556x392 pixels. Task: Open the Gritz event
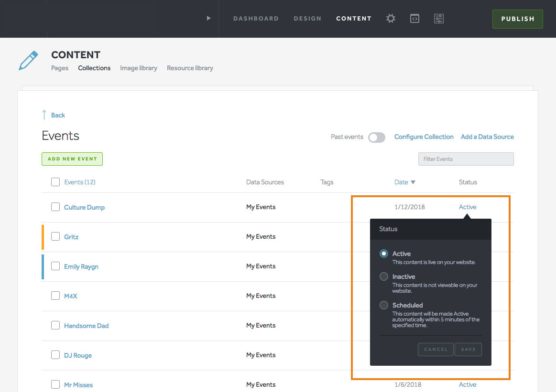pyautogui.click(x=71, y=237)
